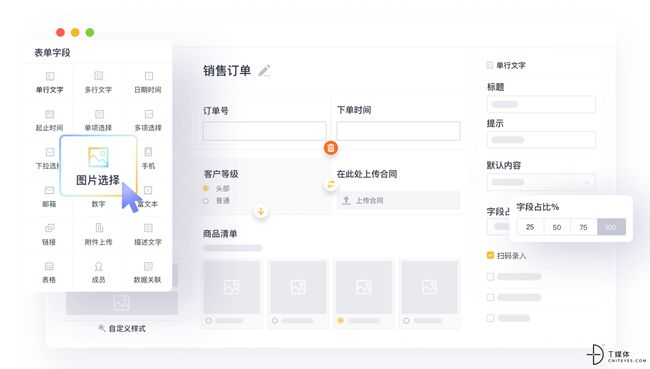Click the 数字 field label
Screen dimensions: 650x369
point(99,204)
